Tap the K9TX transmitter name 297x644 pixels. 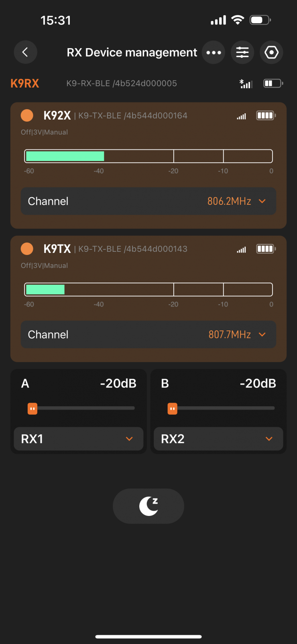(57, 249)
